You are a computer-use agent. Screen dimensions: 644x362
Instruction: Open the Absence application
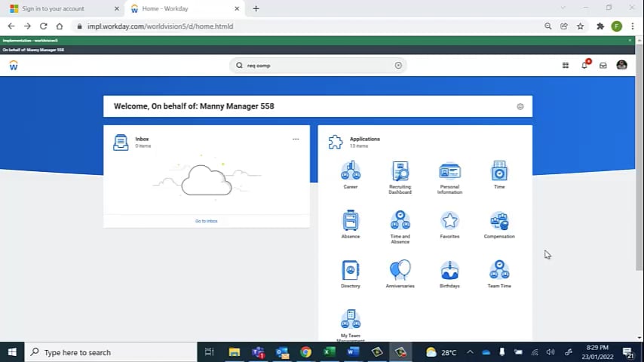click(351, 224)
